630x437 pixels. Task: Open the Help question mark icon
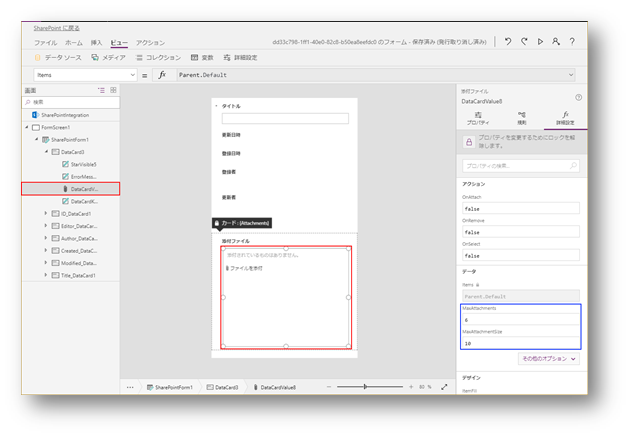pos(572,42)
